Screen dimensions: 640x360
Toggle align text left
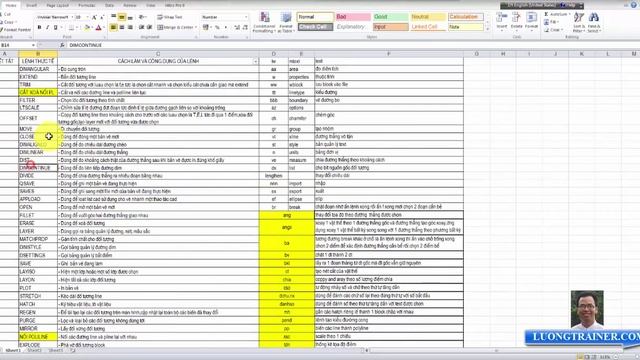click(113, 27)
